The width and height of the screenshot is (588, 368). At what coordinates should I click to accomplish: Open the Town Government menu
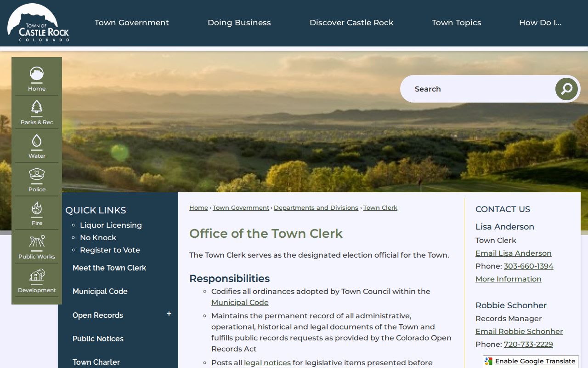click(x=132, y=23)
